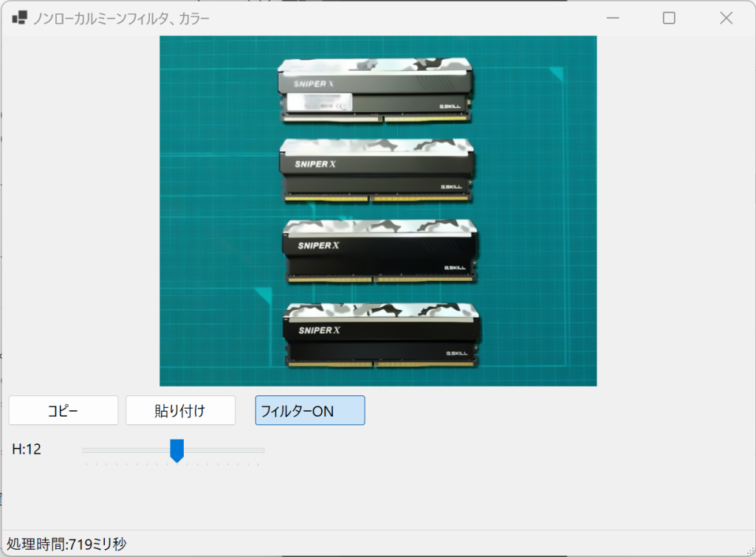Click the G.SKILL logo on bottom module
Image resolution: width=756 pixels, height=557 pixels.
tap(458, 353)
